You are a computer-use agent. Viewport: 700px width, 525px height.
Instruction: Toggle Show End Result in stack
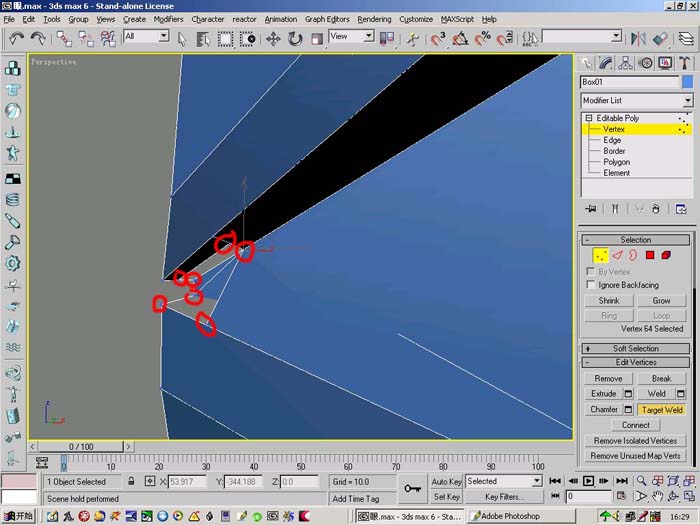tap(615, 209)
